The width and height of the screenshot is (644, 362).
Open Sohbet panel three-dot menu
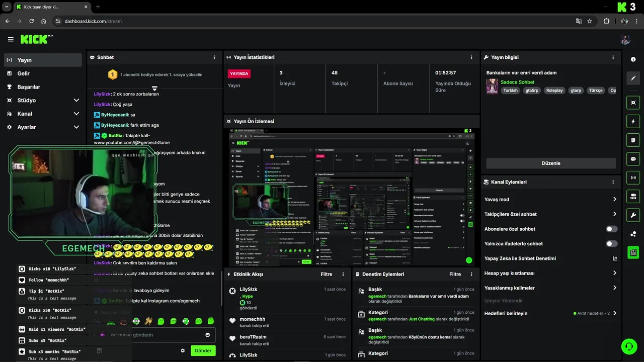point(214,57)
